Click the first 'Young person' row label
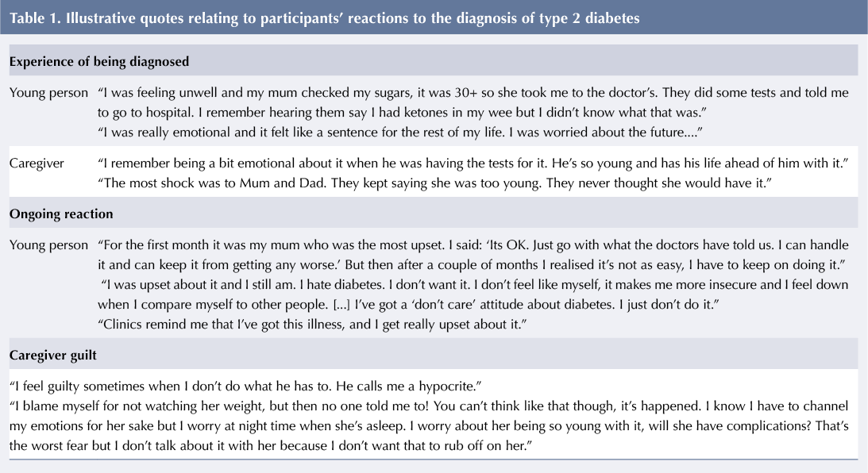Image resolution: width=868 pixels, height=473 pixels. point(48,93)
